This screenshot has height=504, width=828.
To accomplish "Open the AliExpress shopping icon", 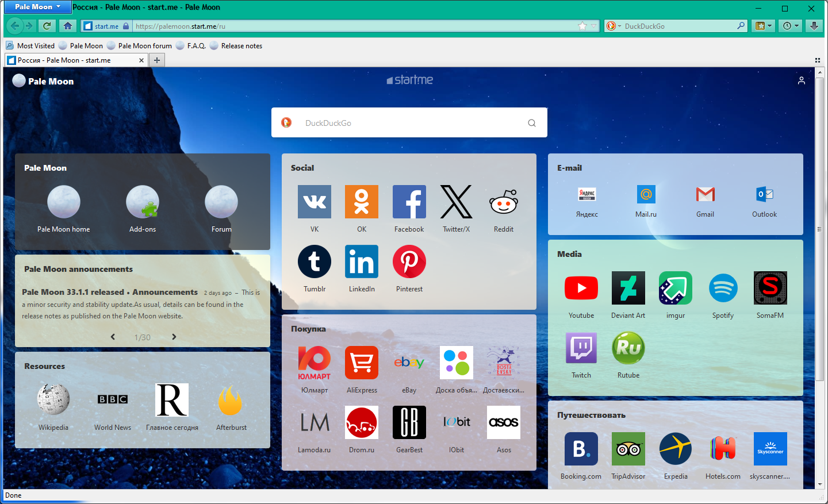I will click(362, 363).
